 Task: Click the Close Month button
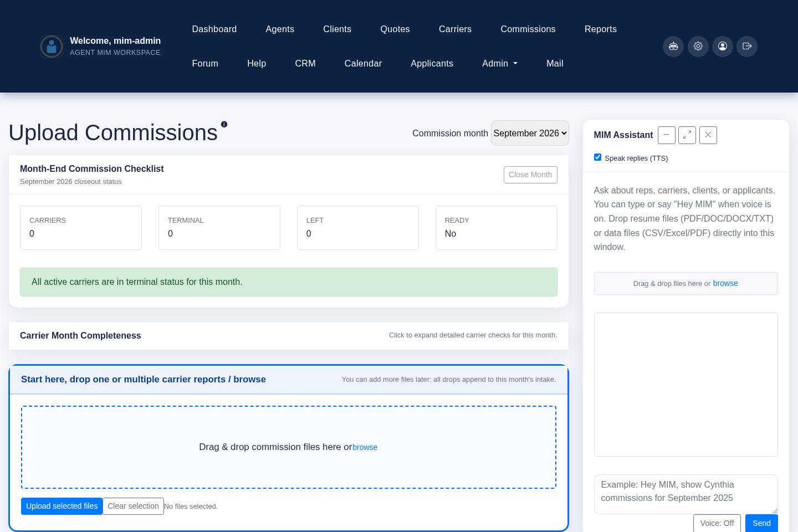(x=530, y=175)
